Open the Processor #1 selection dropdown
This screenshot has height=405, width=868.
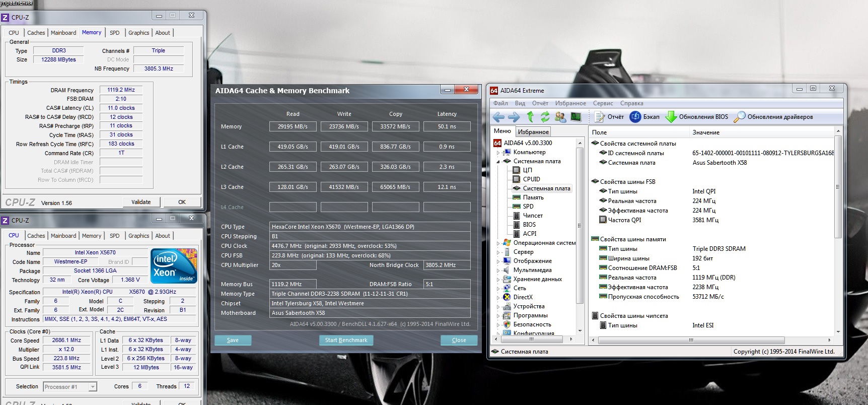[93, 387]
